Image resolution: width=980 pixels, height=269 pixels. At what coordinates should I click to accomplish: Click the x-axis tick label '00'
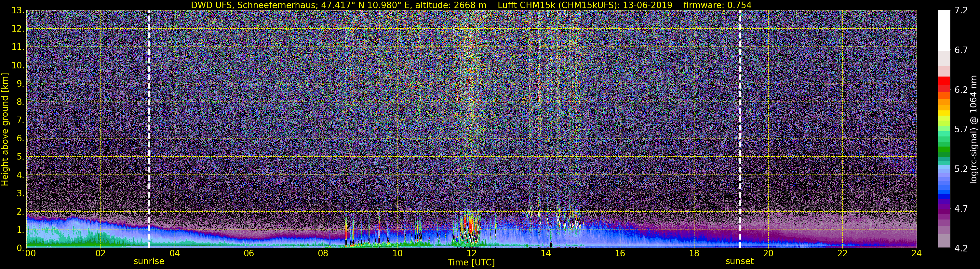coord(31,253)
